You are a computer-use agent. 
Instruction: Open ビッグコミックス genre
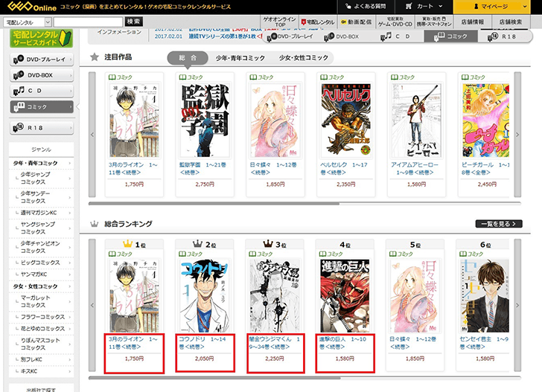pyautogui.click(x=41, y=263)
